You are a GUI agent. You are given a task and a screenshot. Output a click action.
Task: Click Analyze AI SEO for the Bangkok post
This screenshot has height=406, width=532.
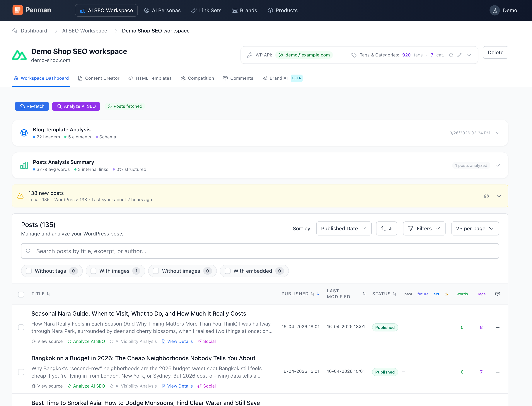(86, 386)
